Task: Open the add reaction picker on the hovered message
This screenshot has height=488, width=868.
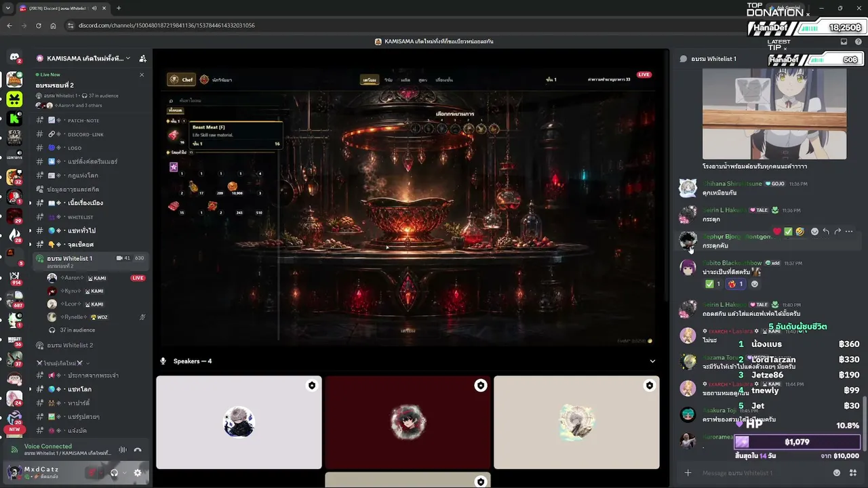Action: coord(814,232)
